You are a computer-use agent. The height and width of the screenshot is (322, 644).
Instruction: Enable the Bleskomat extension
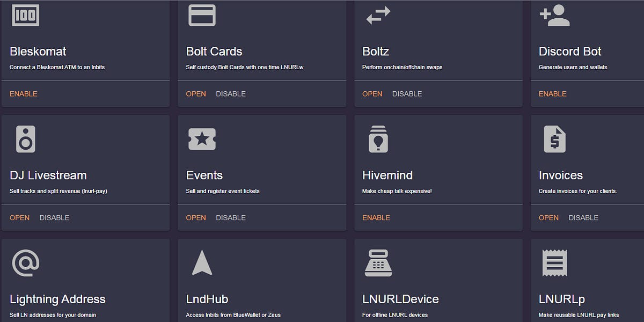tap(23, 93)
